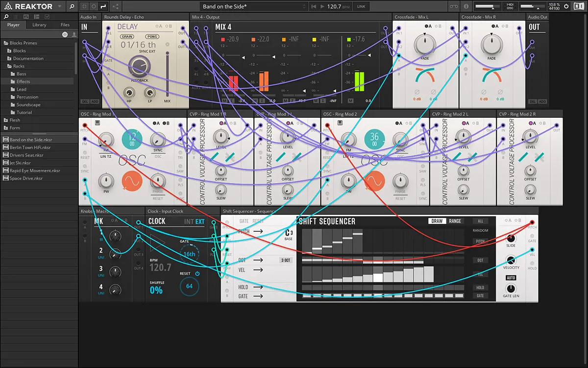This screenshot has height=368, width=588.
Task: Click the connection tree icon in top toolbar
Action: [x=116, y=7]
